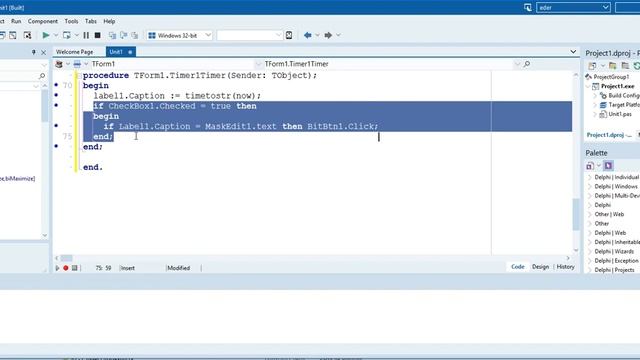Image resolution: width=640 pixels, height=360 pixels.
Task: Click the search icon in the editor navigation bar
Action: tap(527, 64)
